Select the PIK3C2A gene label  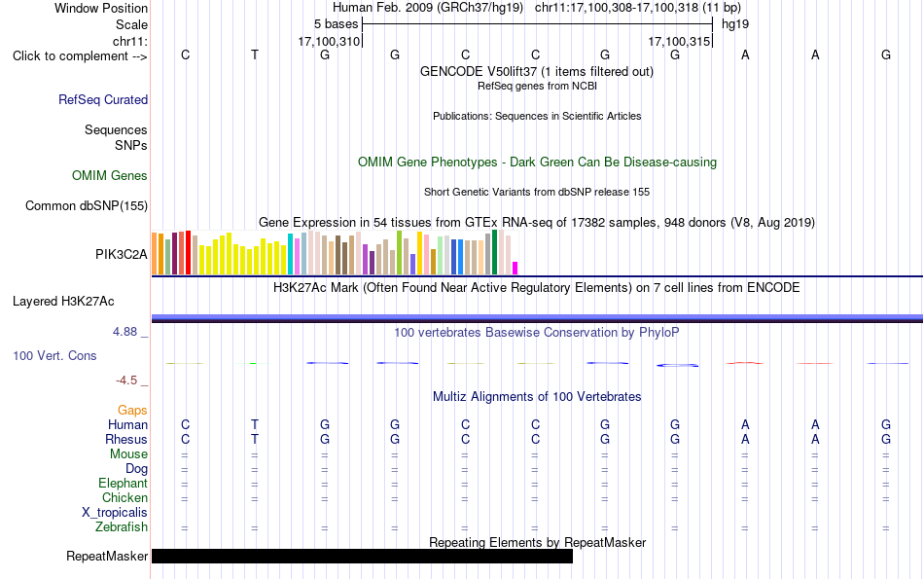coord(122,254)
